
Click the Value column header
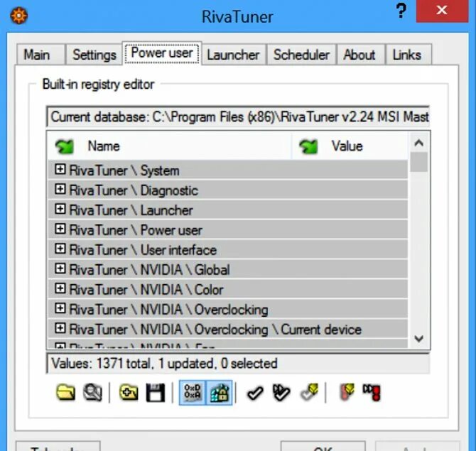click(350, 146)
